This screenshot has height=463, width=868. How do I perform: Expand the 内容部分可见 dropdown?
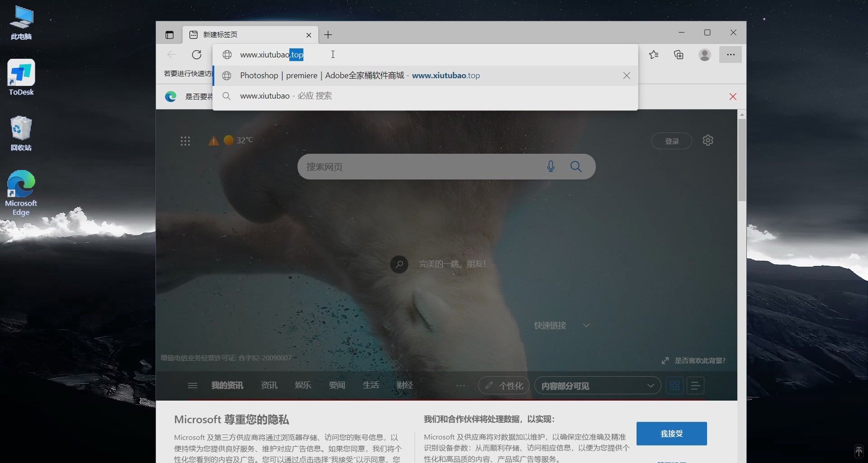(651, 385)
